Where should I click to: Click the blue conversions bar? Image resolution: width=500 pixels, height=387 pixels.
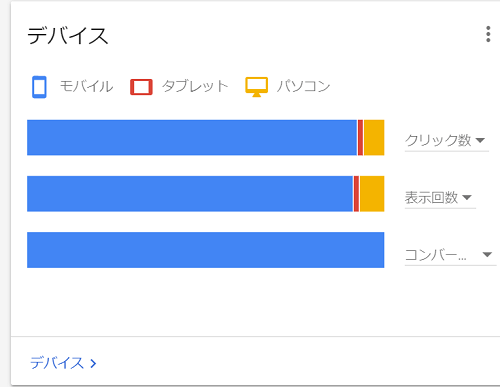click(206, 250)
